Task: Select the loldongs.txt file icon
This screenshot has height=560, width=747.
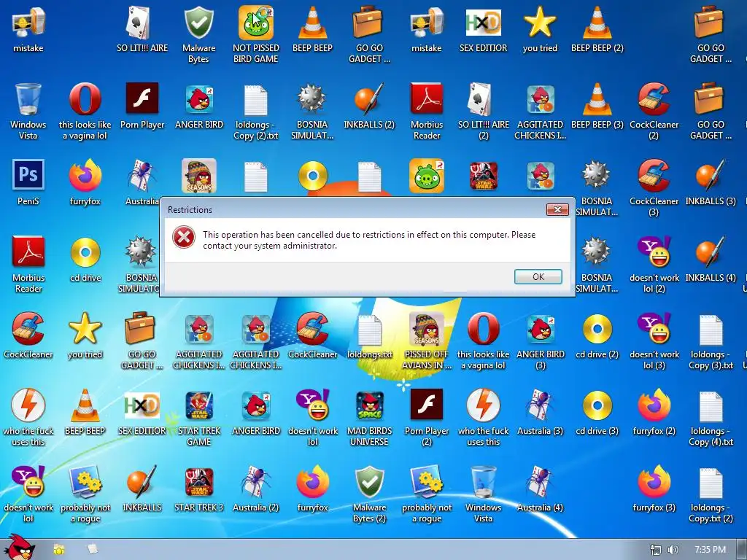Action: tap(369, 330)
